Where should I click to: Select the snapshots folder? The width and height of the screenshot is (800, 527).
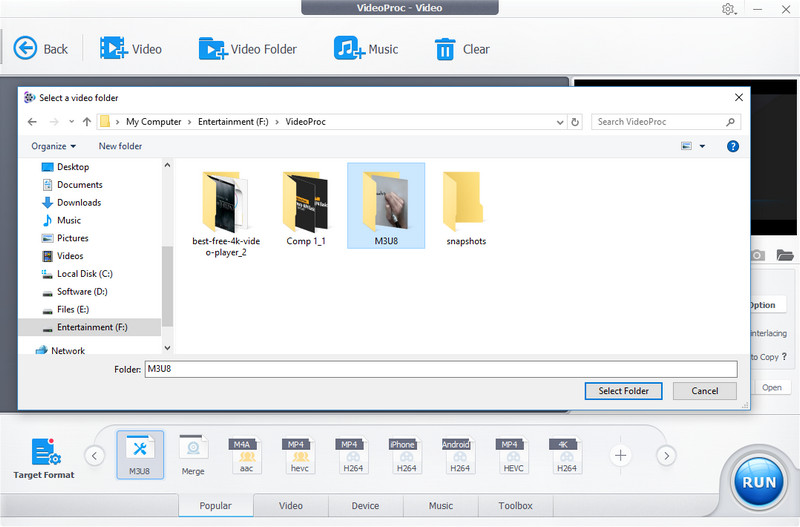(x=466, y=209)
